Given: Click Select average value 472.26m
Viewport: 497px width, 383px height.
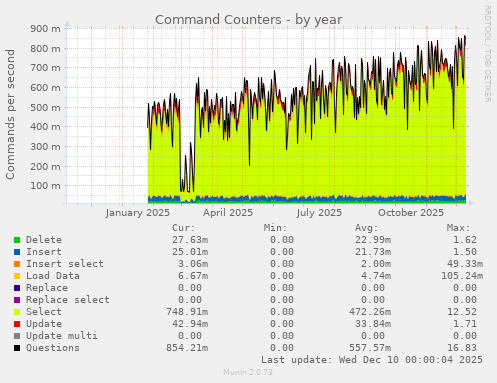Looking at the screenshot, I should point(370,312).
